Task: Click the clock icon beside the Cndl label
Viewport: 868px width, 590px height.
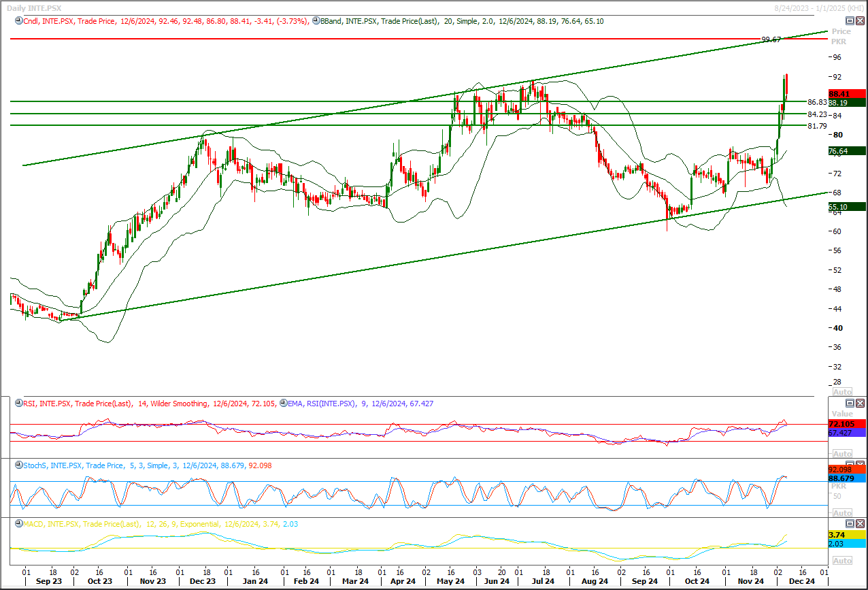Action: tap(18, 22)
